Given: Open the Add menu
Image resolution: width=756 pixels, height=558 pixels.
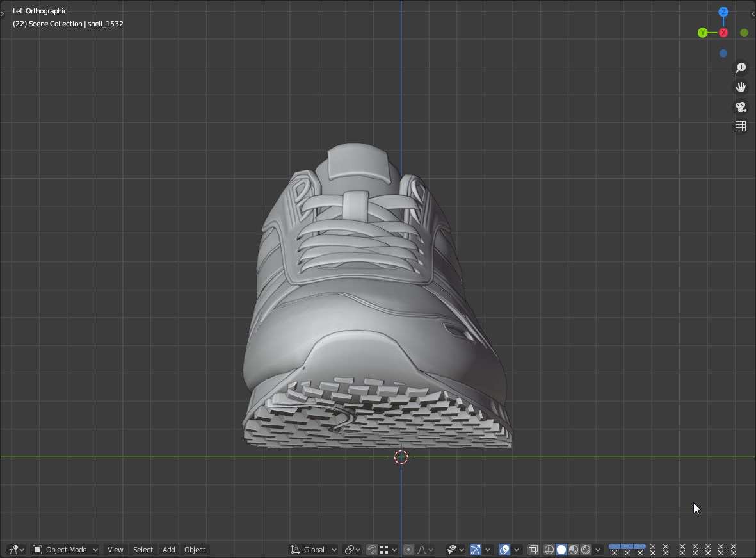Looking at the screenshot, I should tap(168, 550).
